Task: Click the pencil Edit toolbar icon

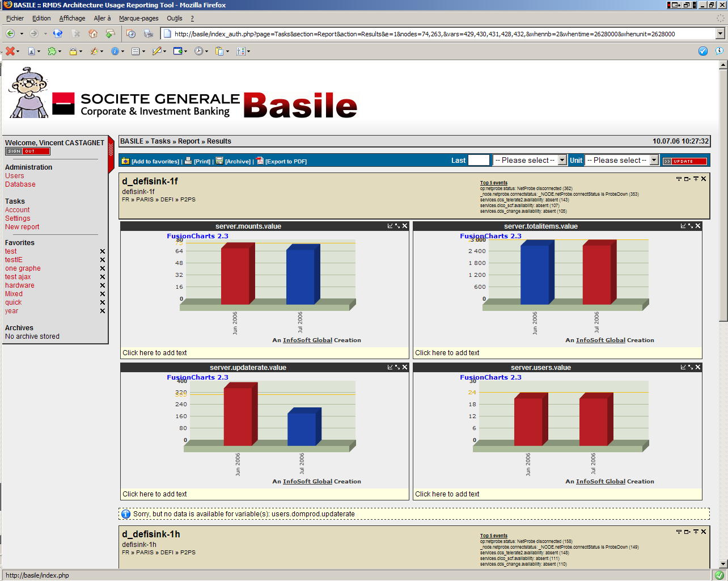Action: click(x=157, y=51)
